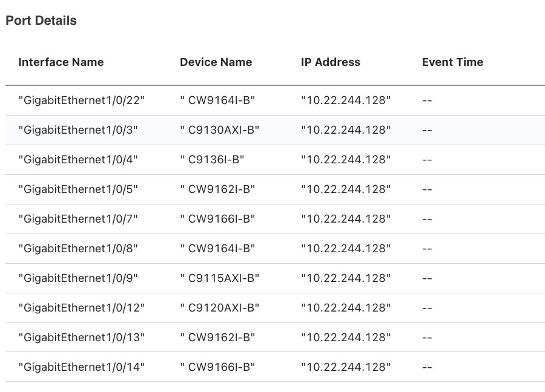
Task: Click event time dashes in GigabitEthernet1/0/5 row
Action: [x=427, y=190]
